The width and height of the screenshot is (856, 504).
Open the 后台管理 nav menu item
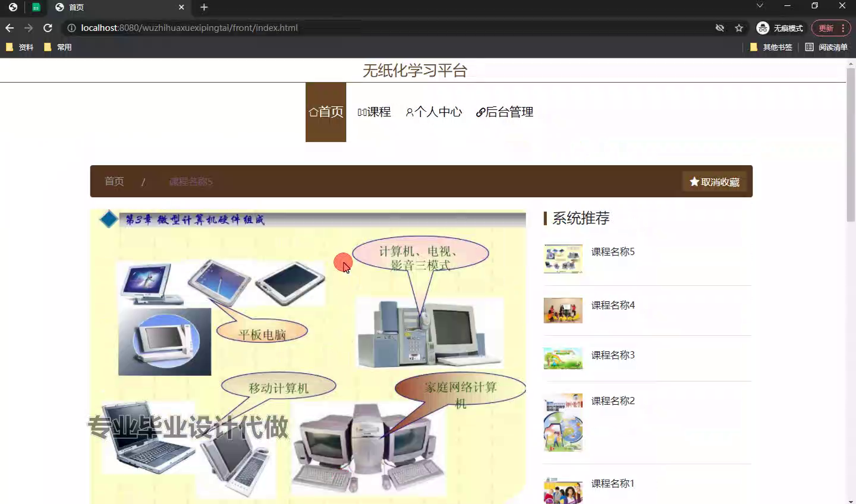505,112
